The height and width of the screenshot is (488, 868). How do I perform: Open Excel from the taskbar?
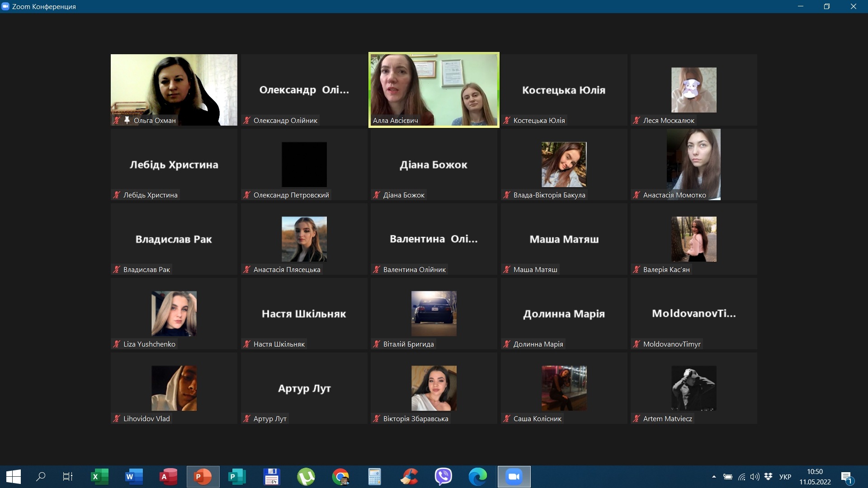99,477
